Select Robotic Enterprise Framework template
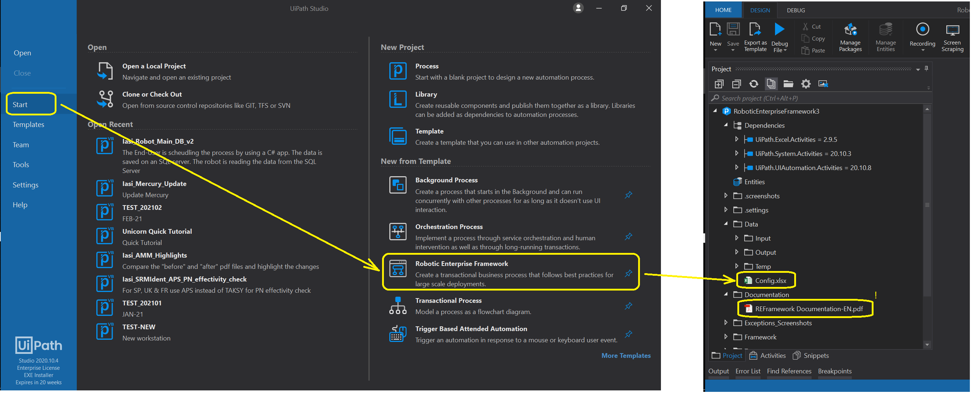The height and width of the screenshot is (398, 980). point(461,264)
